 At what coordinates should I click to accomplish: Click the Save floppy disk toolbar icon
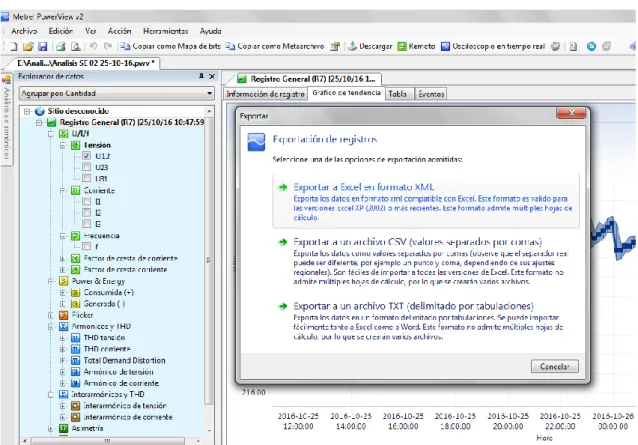(x=43, y=46)
